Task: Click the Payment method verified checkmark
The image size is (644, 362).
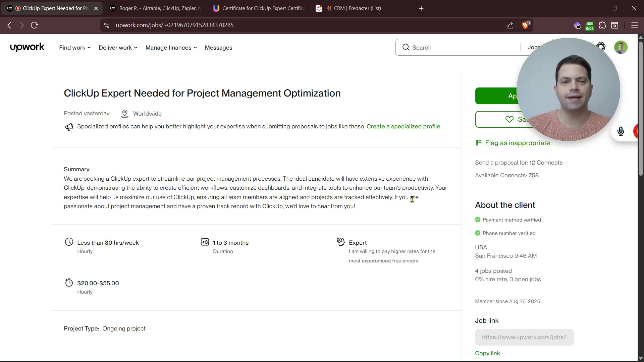Action: coord(478,220)
